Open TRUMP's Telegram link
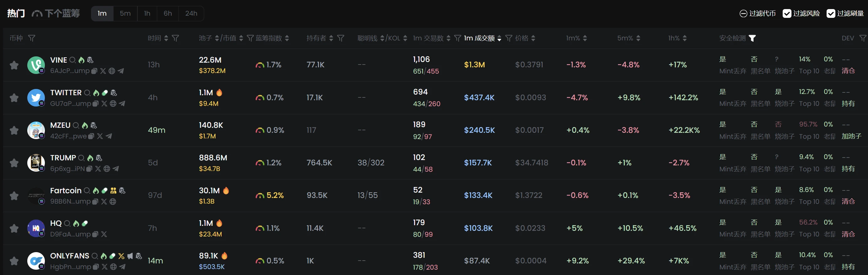Screen dimensions: 868x275 click(x=116, y=169)
